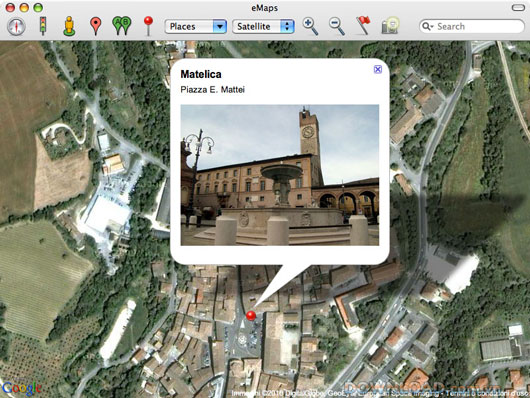
Task: Open the Places dropdown menu
Action: tap(196, 26)
